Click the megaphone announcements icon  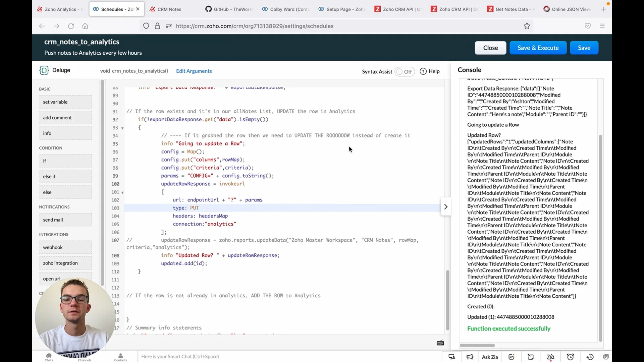pyautogui.click(x=470, y=357)
